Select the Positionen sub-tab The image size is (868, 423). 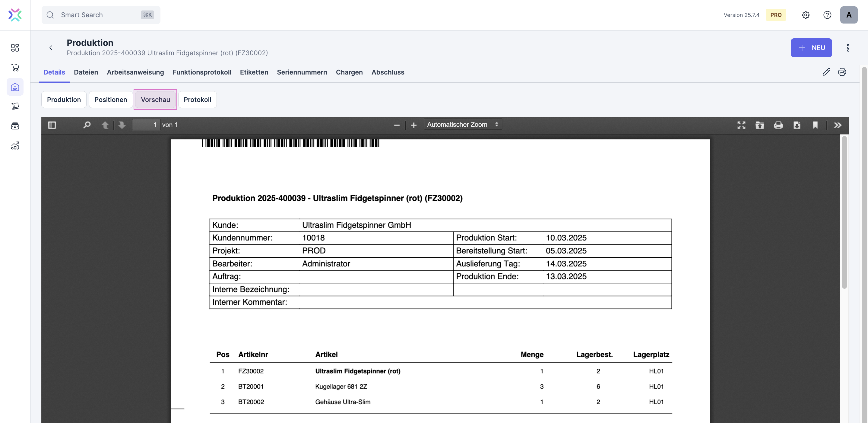click(110, 100)
